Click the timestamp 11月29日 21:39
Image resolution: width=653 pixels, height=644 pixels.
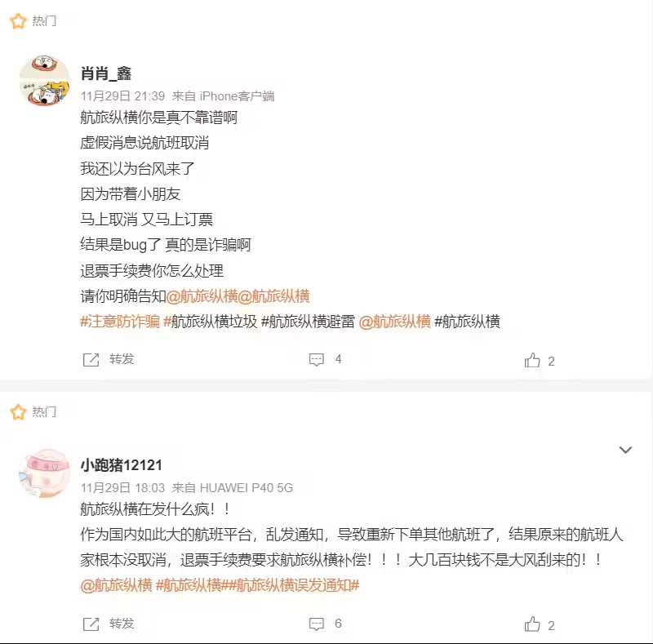click(123, 96)
